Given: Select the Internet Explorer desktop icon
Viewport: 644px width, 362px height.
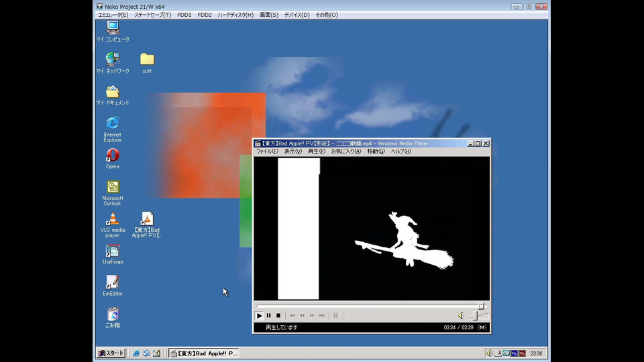Looking at the screenshot, I should click(x=113, y=129).
